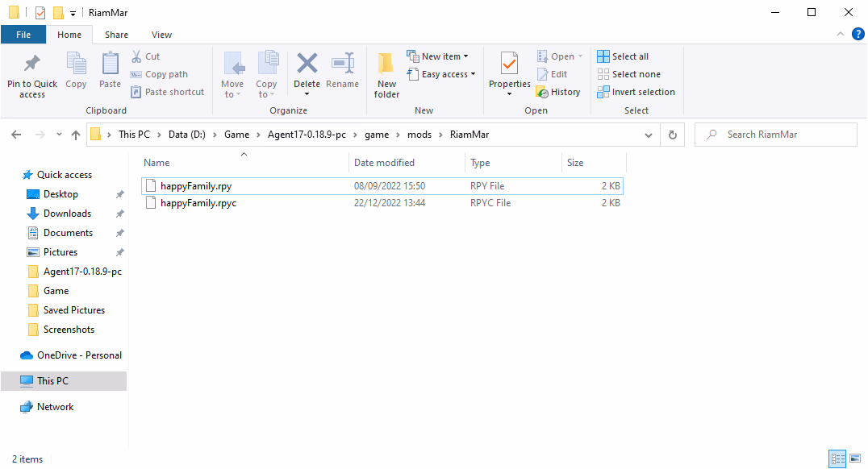Image resolution: width=868 pixels, height=469 pixels.
Task: Select the happyFamily.rpy file
Action: click(382, 186)
